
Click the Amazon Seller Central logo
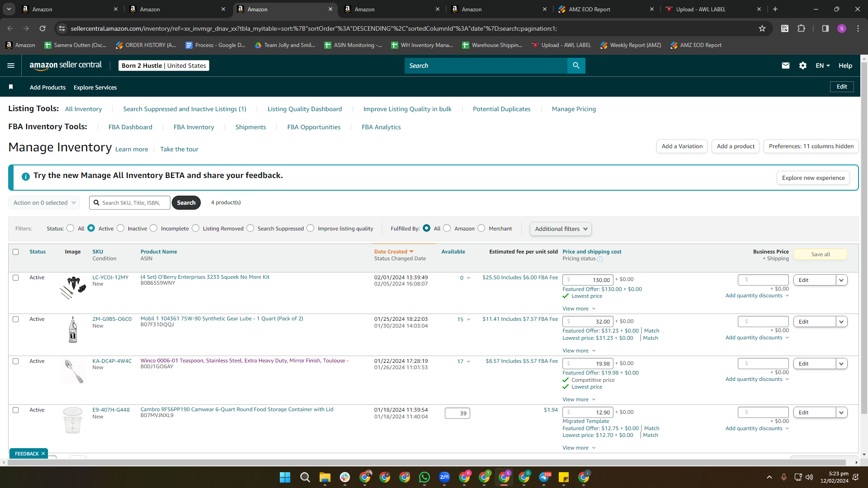[66, 66]
